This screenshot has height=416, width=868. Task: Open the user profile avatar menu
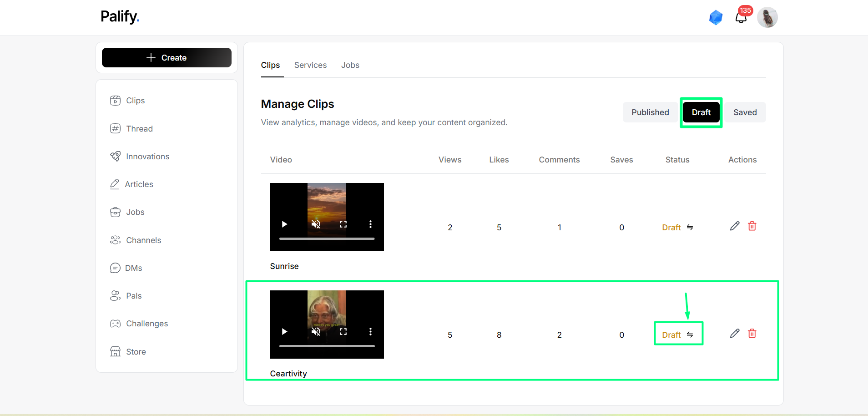(x=767, y=18)
